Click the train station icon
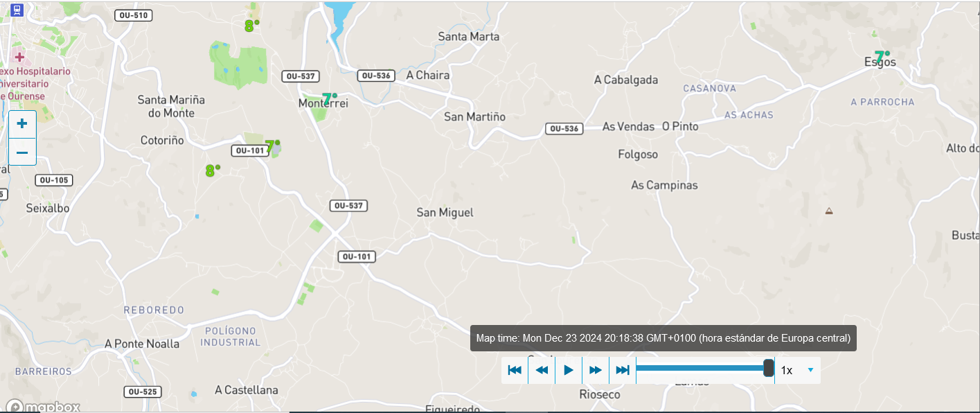The width and height of the screenshot is (980, 413). (19, 10)
